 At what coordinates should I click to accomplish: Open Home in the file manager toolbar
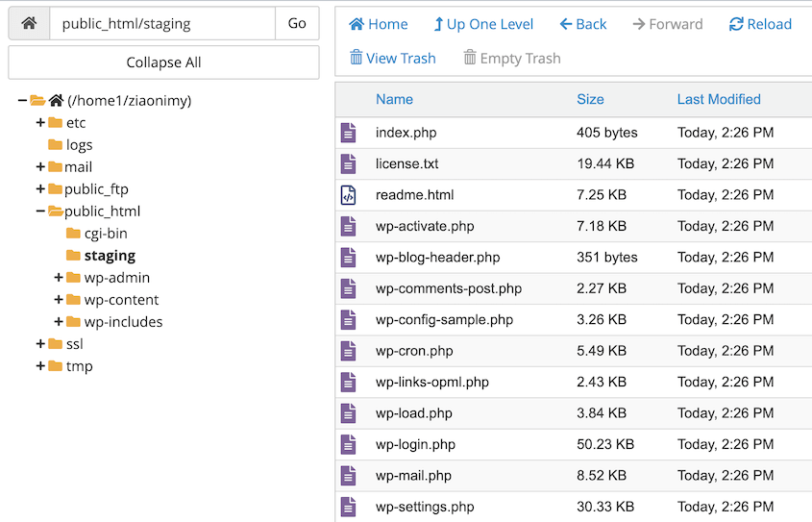coord(378,24)
